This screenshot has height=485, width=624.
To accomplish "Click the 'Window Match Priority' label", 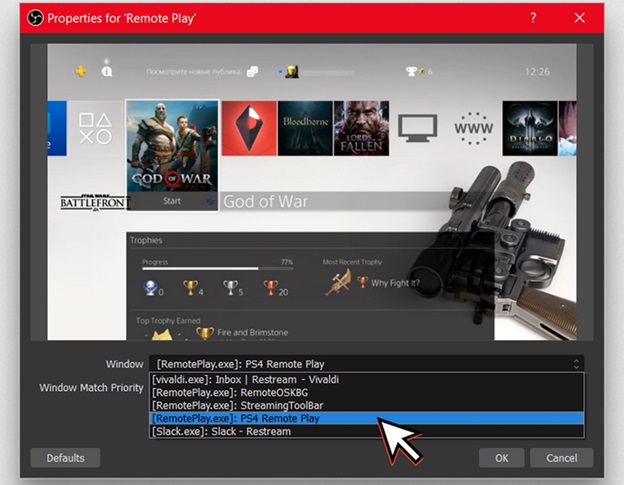I will [x=91, y=388].
